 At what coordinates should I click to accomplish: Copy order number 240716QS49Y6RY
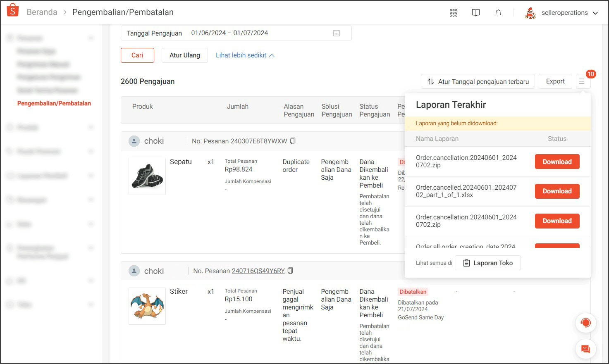click(x=290, y=271)
